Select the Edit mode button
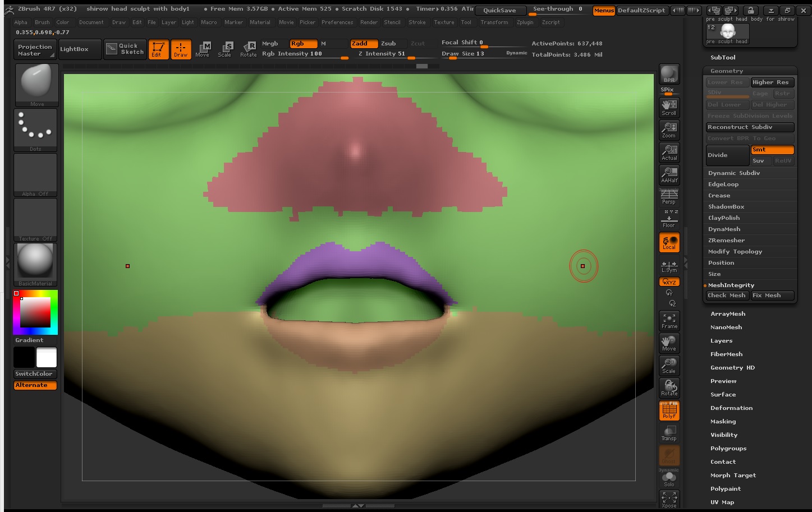The image size is (812, 512). click(158, 49)
